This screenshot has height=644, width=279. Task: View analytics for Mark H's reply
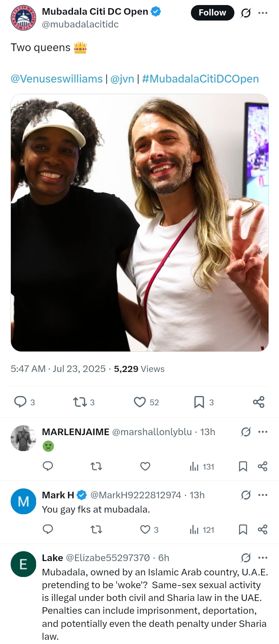(x=202, y=530)
